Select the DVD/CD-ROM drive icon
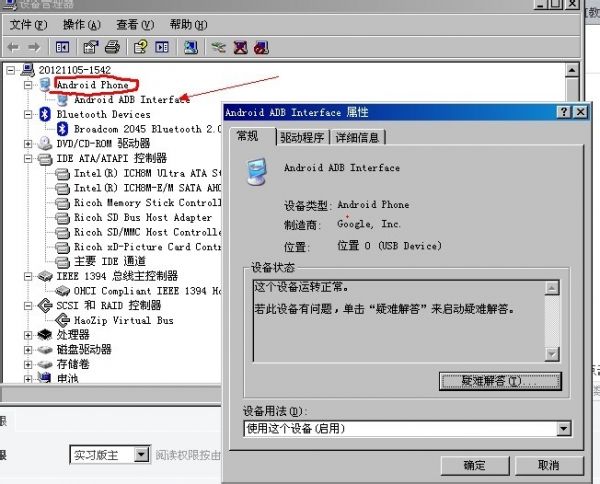Image resolution: width=600 pixels, height=484 pixels. coord(45,143)
